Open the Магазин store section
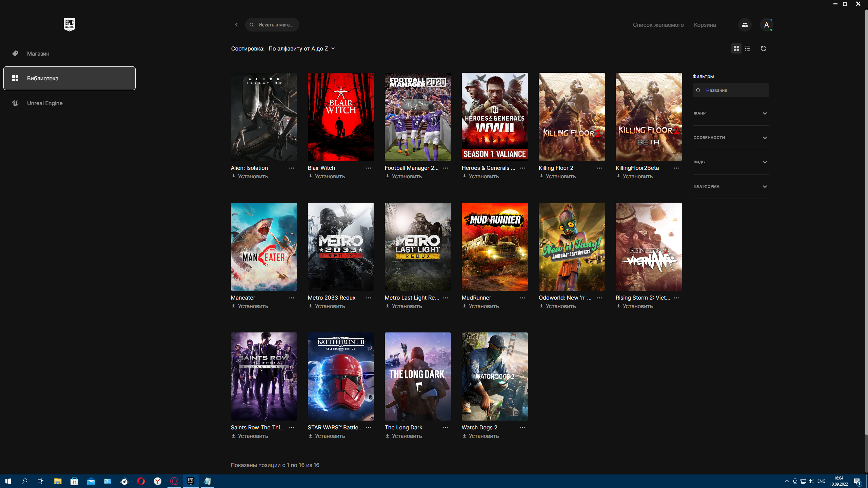The height and width of the screenshot is (488, 868). pos(38,54)
